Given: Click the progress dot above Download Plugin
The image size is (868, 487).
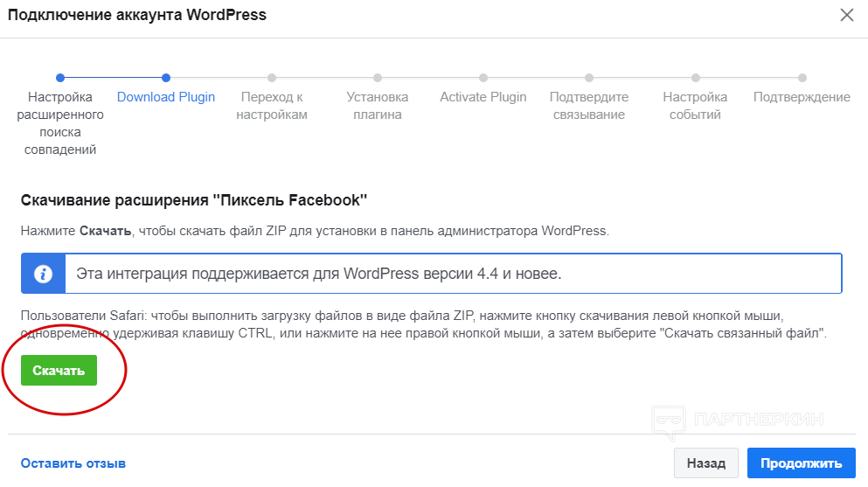Looking at the screenshot, I should point(166,78).
